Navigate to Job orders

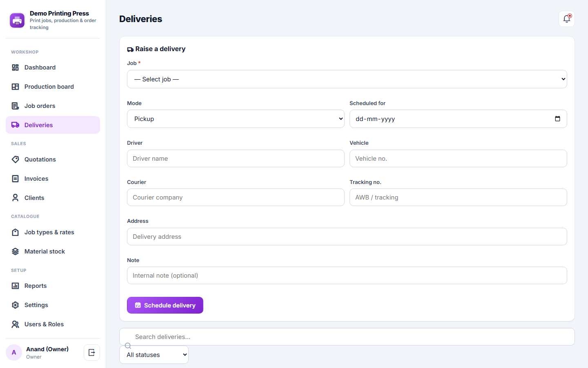53,106
